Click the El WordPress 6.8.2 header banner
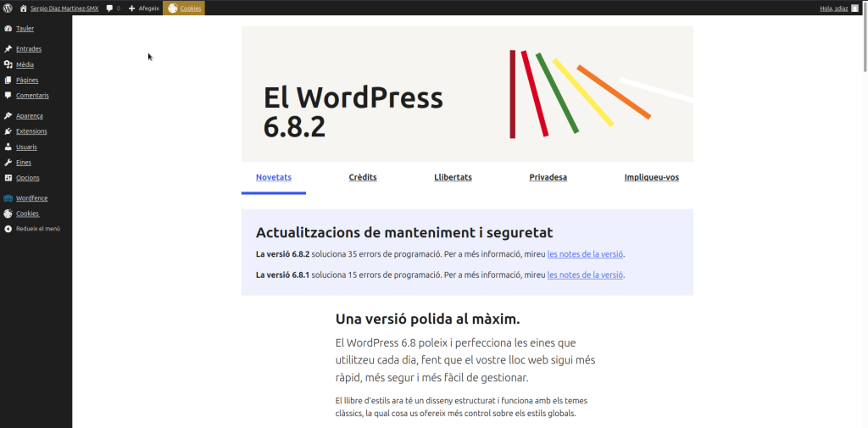This screenshot has width=868, height=428. (466, 93)
